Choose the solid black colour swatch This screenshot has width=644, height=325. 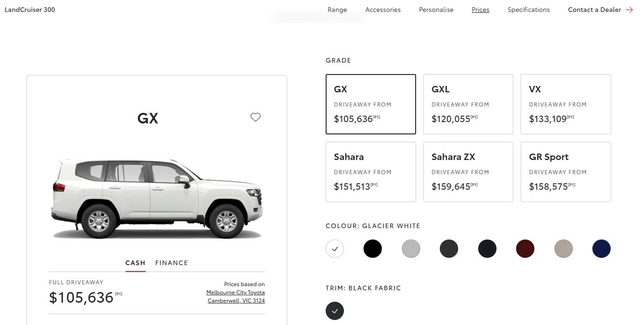(x=373, y=249)
